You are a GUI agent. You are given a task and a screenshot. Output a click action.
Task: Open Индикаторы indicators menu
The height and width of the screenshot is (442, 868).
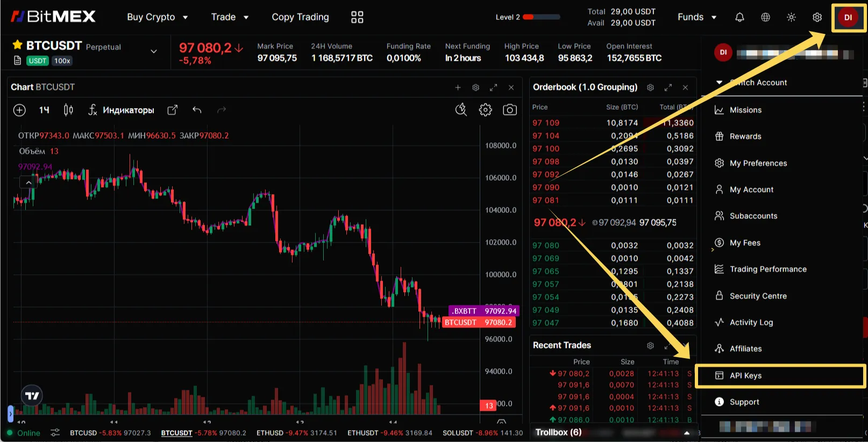click(x=122, y=110)
